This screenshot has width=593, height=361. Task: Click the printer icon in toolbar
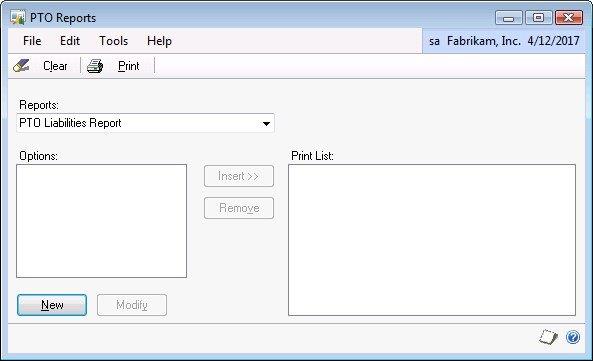95,66
